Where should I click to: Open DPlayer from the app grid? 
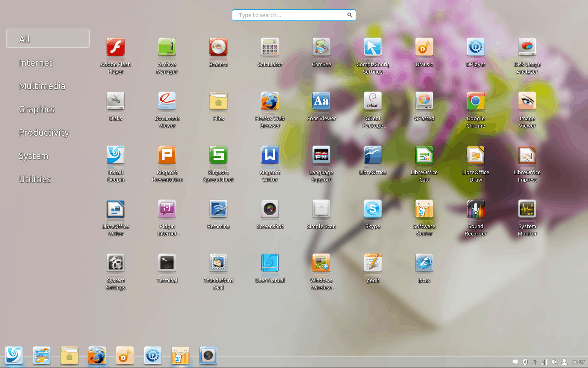(476, 47)
